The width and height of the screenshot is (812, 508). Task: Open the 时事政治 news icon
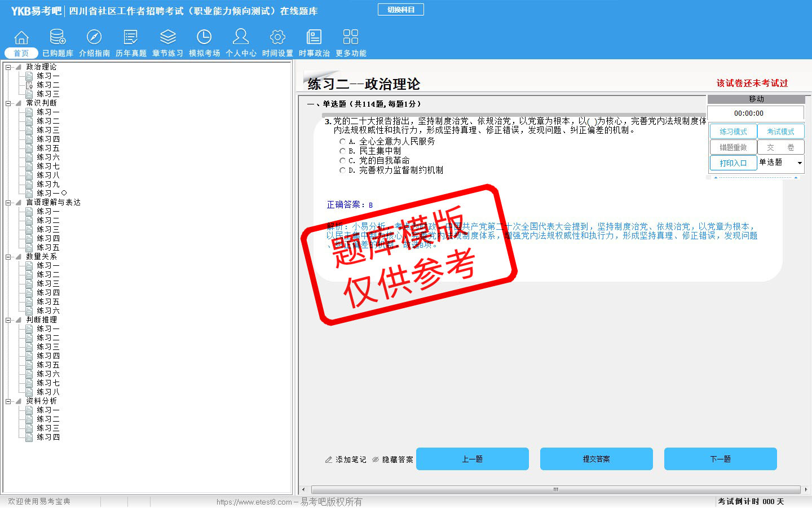tap(314, 37)
